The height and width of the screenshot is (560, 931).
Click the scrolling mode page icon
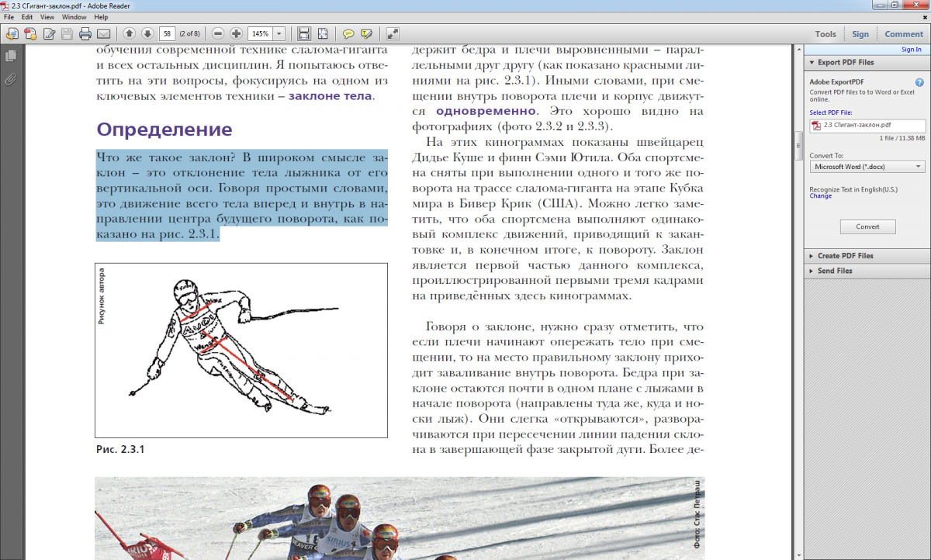(304, 33)
